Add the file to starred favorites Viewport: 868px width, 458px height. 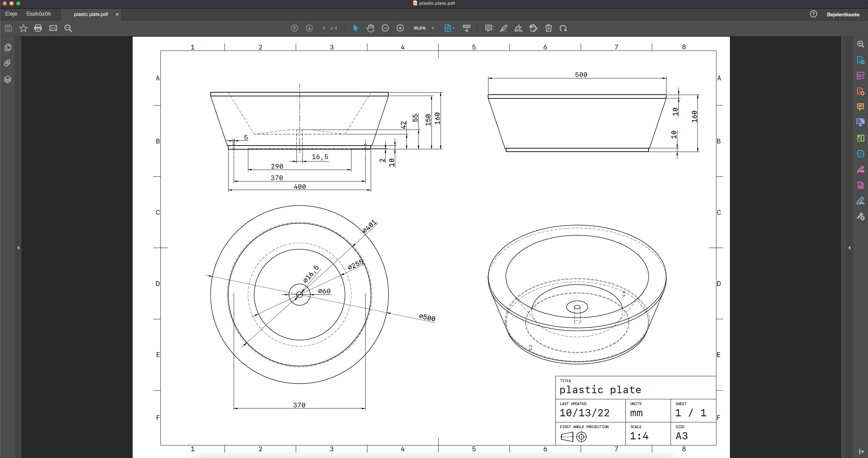[23, 28]
